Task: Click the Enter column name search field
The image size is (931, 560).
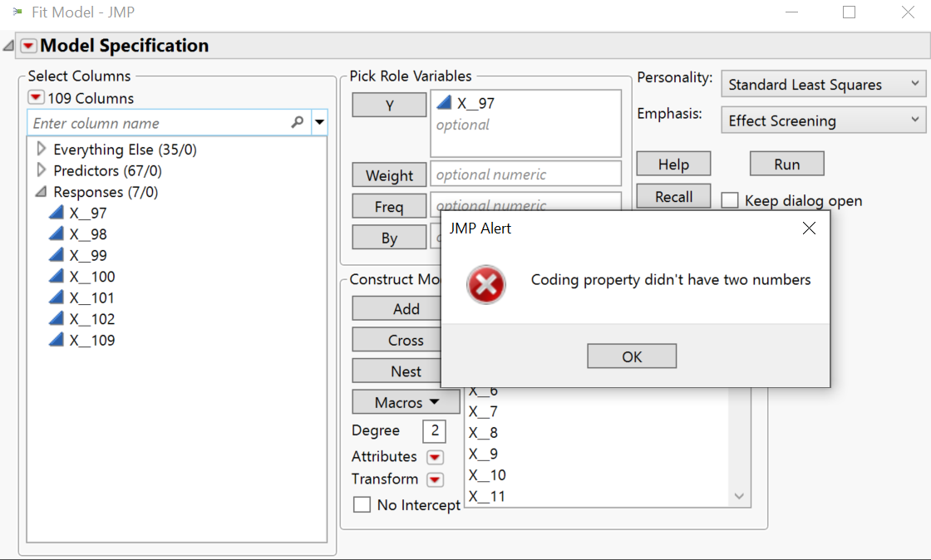Action: tap(158, 123)
